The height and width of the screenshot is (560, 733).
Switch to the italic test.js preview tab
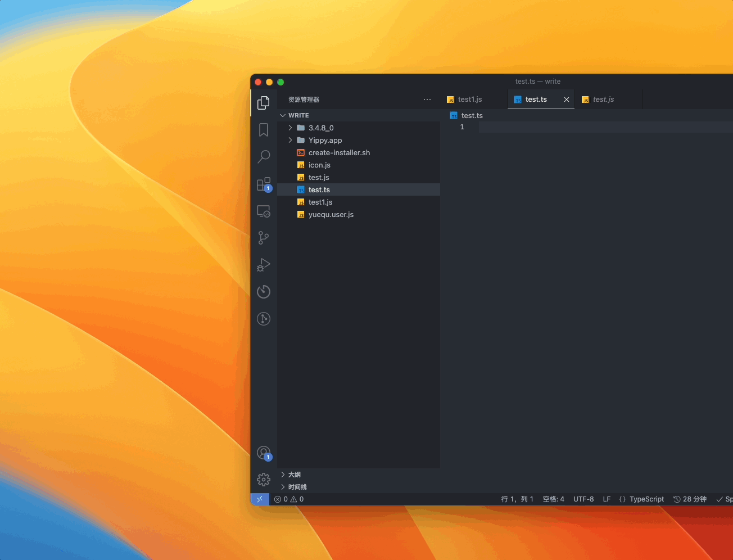[608, 100]
